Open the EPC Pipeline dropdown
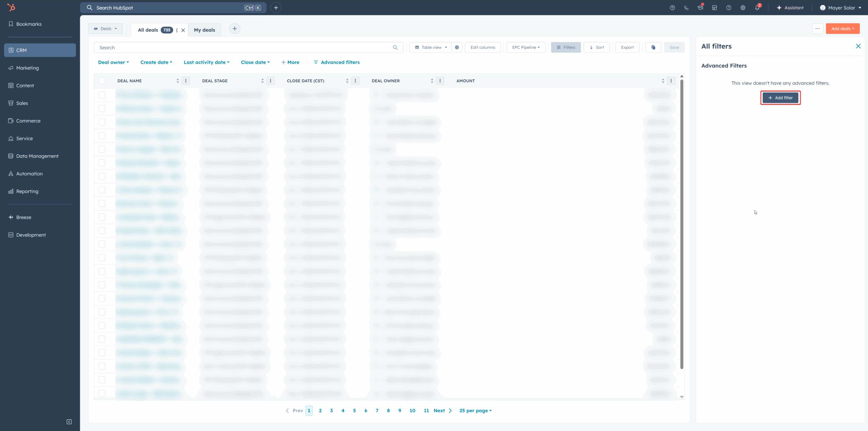 click(526, 47)
